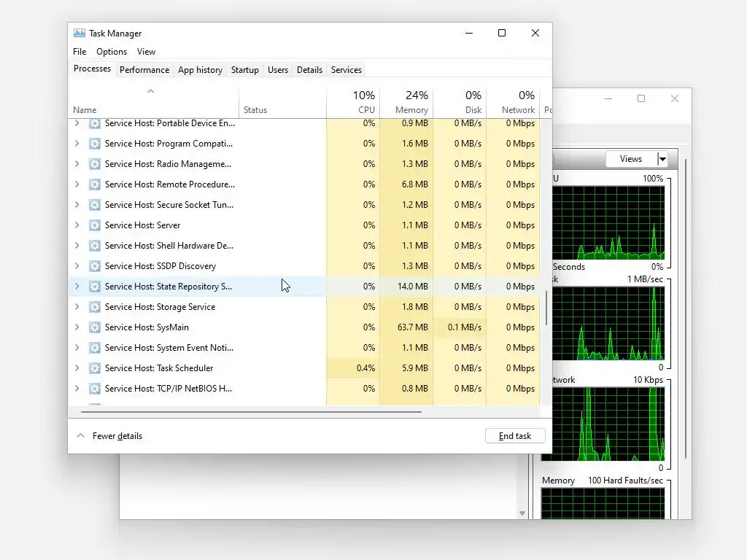Click the vertical scrollbar thumb in Task Manager
The image size is (747, 560).
tap(546, 308)
